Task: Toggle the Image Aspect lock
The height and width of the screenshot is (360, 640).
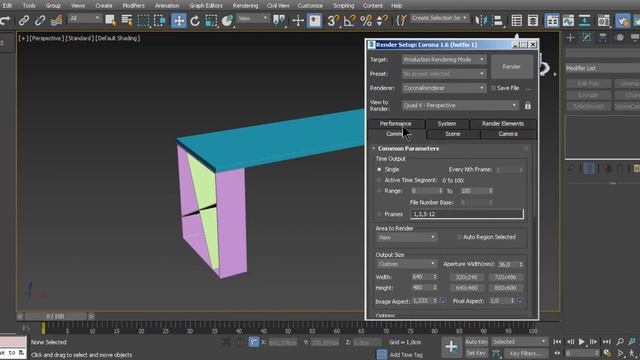Action: click(x=443, y=301)
